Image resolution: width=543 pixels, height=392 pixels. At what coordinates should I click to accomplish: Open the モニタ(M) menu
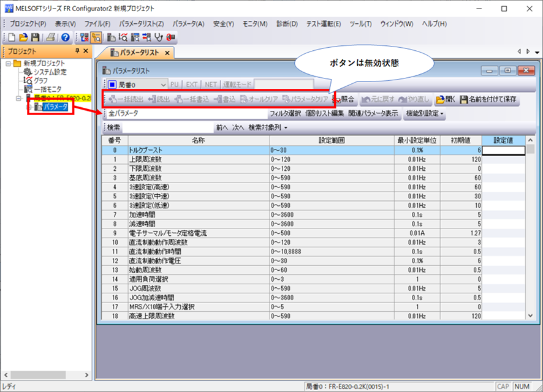(x=255, y=24)
